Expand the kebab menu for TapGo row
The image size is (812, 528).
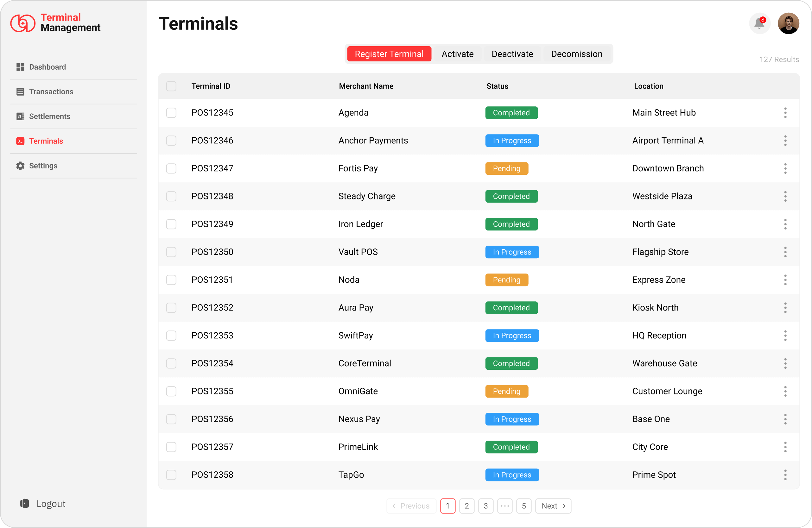click(785, 475)
